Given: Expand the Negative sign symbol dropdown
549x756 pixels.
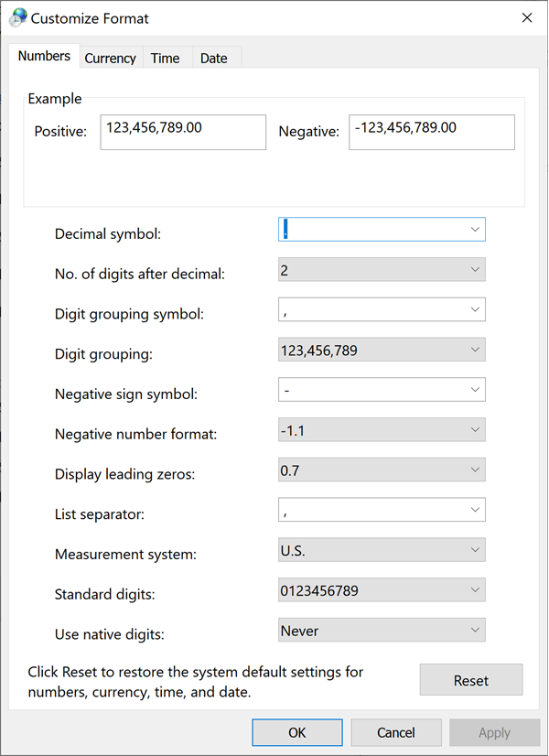Looking at the screenshot, I should [474, 390].
